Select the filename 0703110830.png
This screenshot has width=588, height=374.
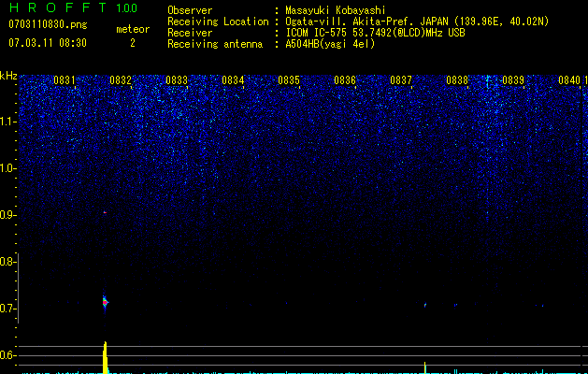[48, 25]
